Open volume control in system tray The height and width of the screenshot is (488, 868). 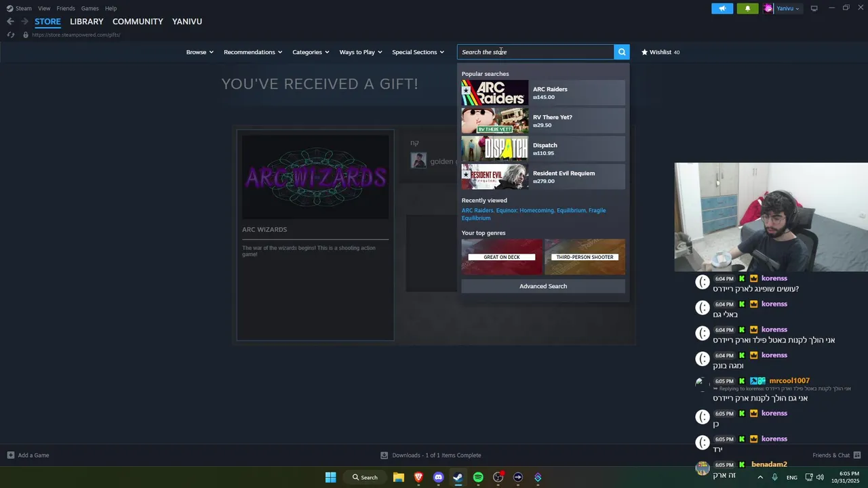pyautogui.click(x=820, y=477)
